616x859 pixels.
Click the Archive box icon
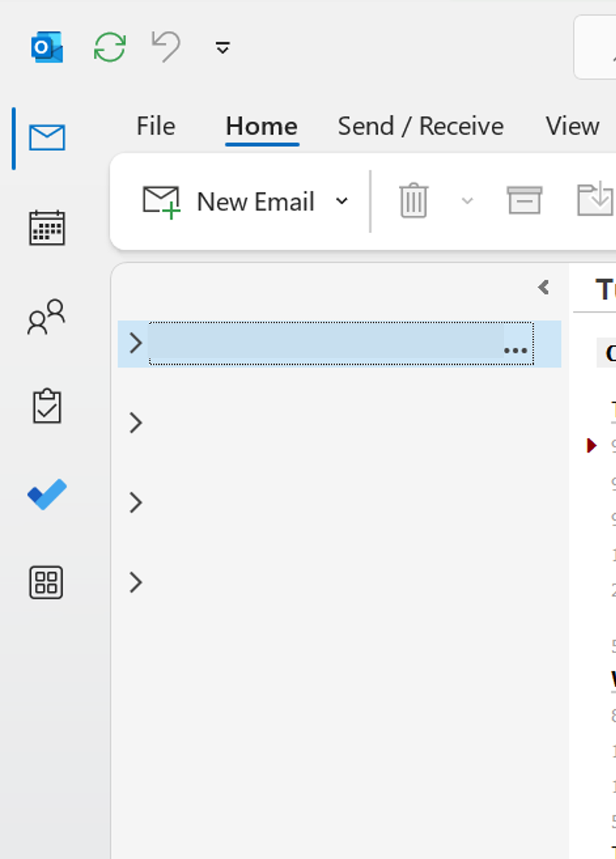524,201
